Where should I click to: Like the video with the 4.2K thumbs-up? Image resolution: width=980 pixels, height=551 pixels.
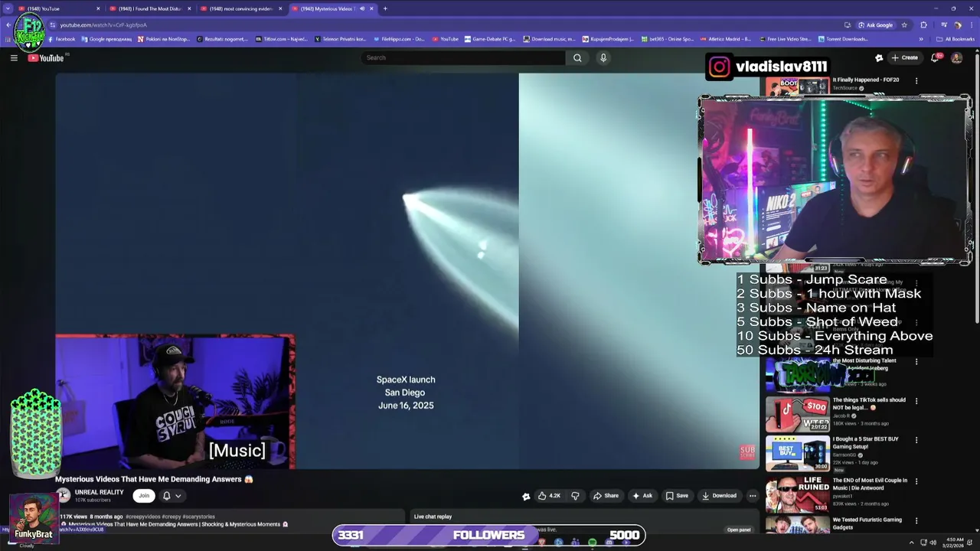pyautogui.click(x=550, y=496)
